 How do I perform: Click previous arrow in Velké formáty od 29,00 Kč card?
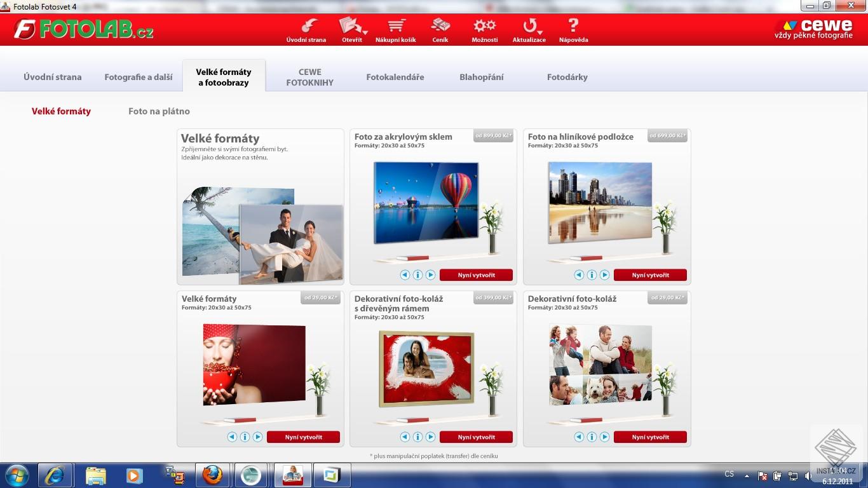click(232, 437)
